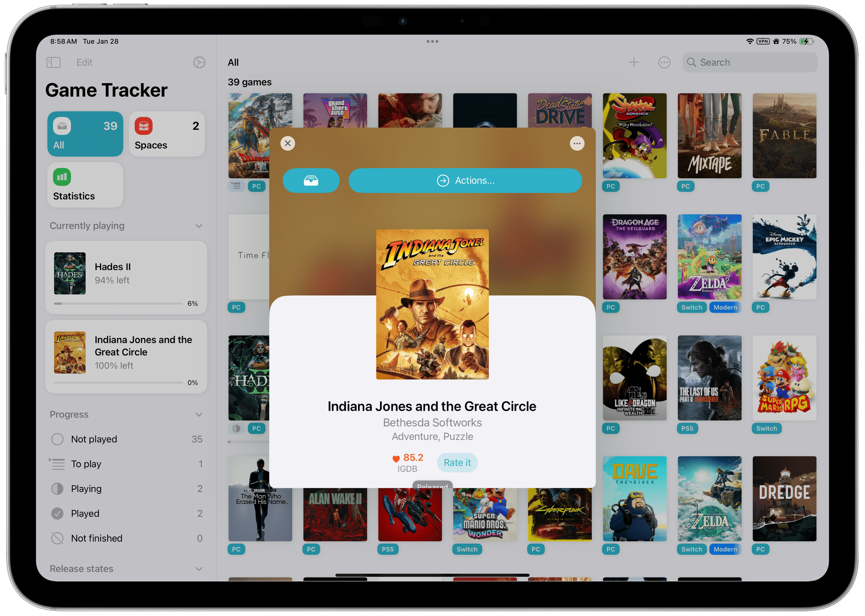Click the half-circle playing icon under Hades cover

click(237, 428)
